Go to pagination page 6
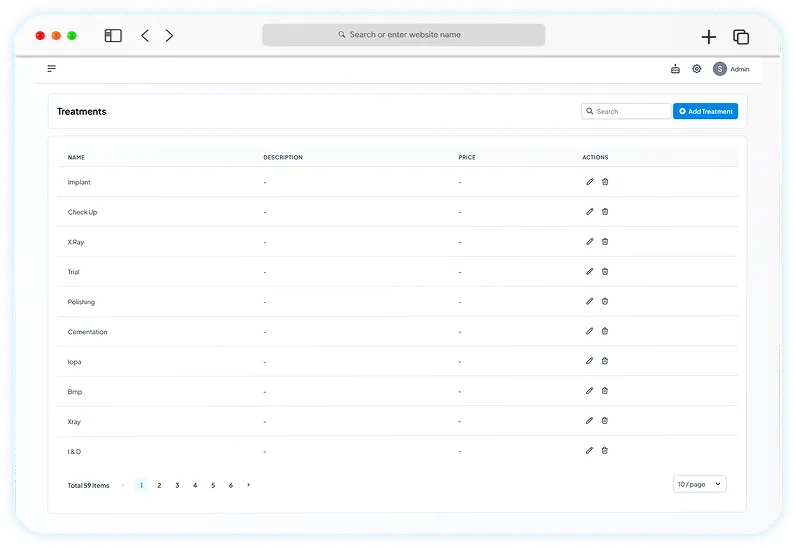The height and width of the screenshot is (548, 796). 231,485
